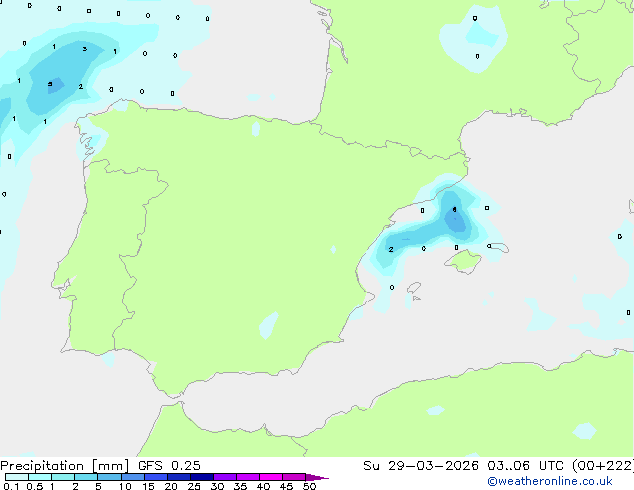Click the 10–15 mm legend swatch
The height and width of the screenshot is (490, 634).
(132, 477)
